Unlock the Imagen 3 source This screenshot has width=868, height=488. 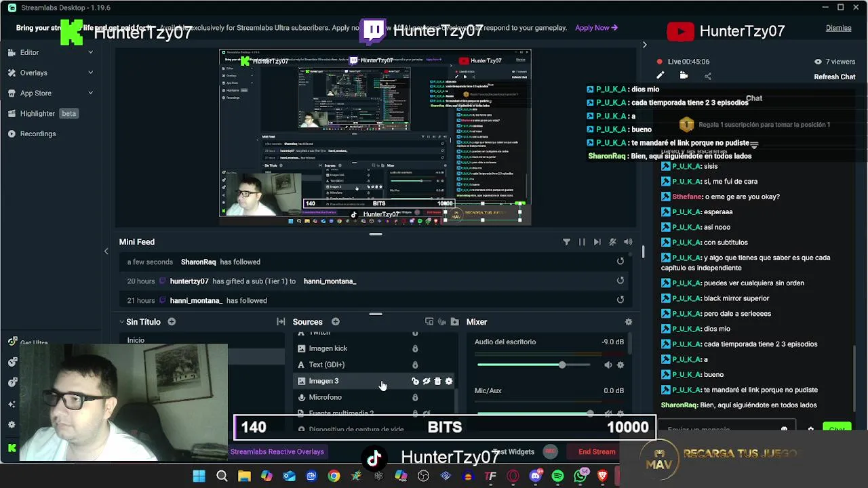coord(415,381)
